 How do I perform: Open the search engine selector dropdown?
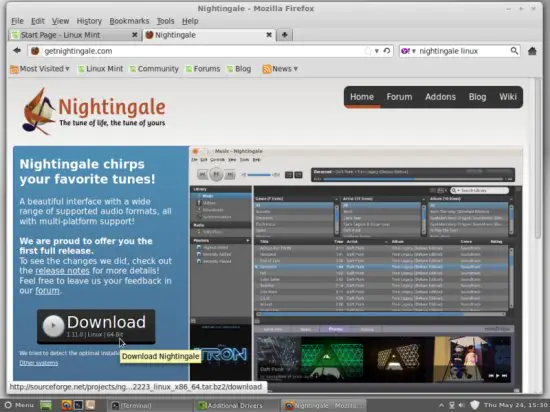click(408, 51)
